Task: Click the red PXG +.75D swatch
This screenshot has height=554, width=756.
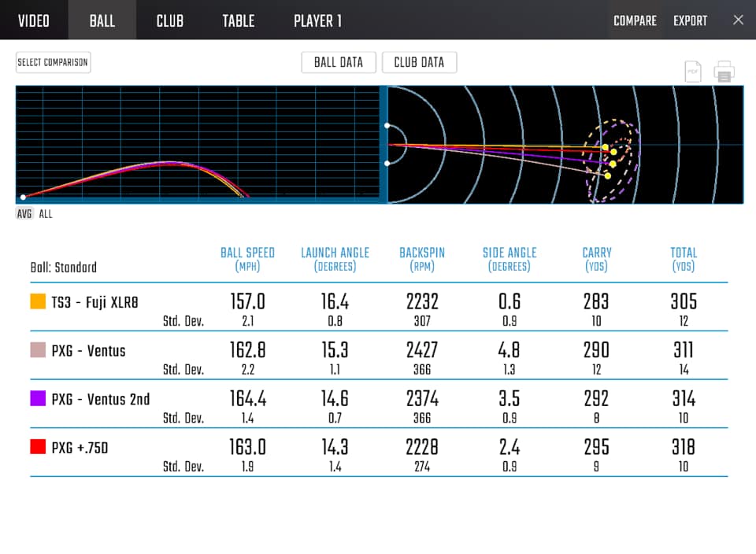Action: click(x=38, y=447)
